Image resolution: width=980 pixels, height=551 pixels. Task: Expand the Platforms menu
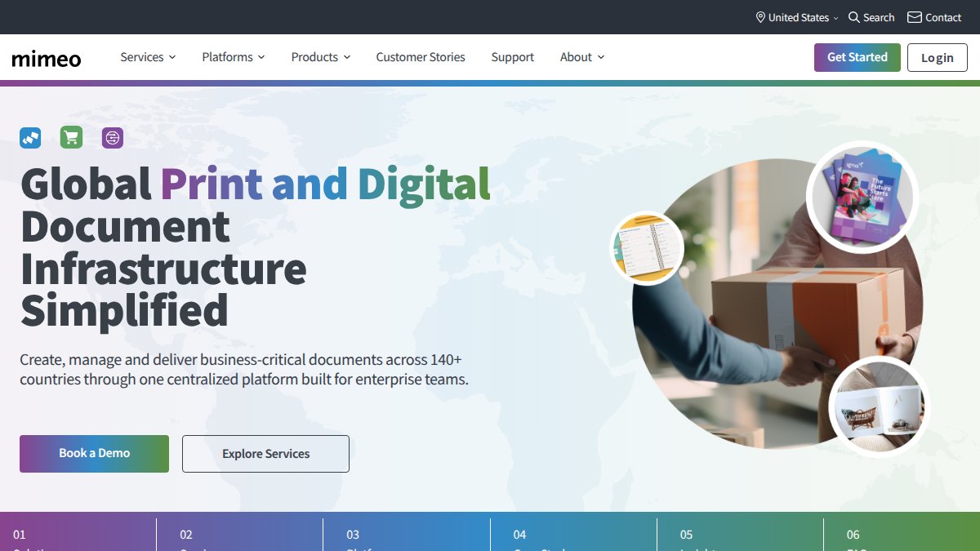(x=234, y=57)
